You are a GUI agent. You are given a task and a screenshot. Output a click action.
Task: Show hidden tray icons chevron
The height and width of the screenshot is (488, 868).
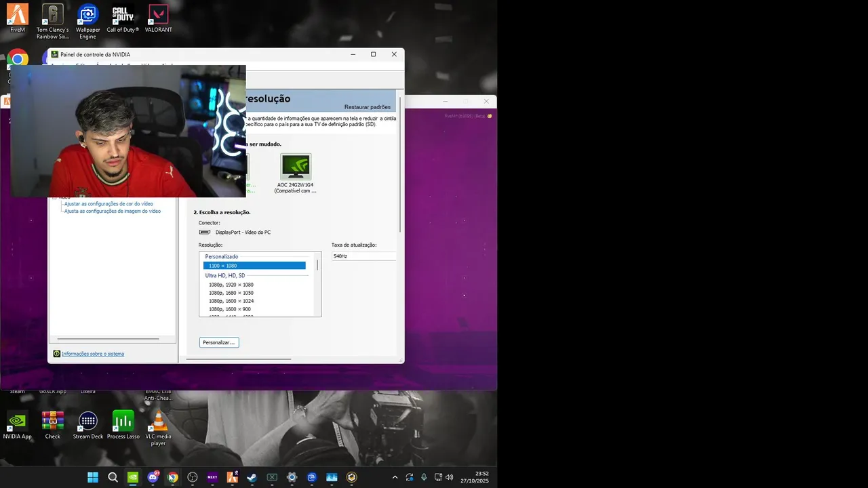[395, 477]
